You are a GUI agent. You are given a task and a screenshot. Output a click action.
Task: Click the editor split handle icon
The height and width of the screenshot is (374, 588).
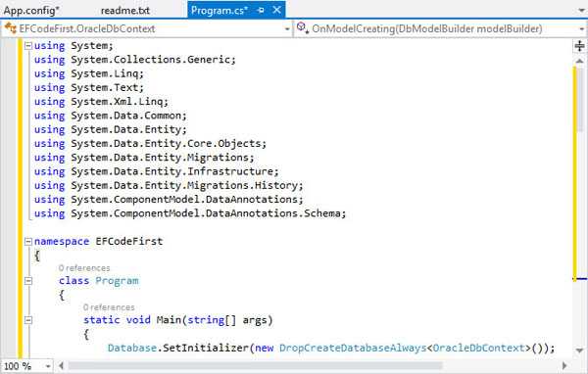[x=580, y=46]
